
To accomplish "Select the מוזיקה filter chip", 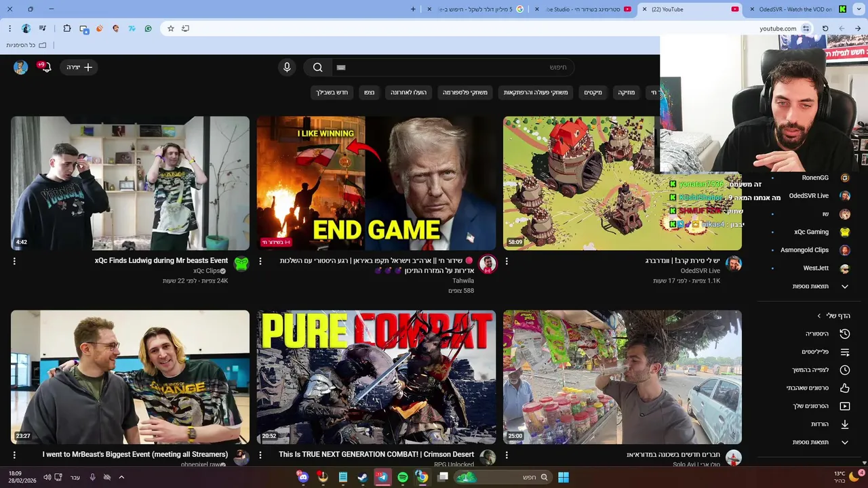I will [627, 92].
